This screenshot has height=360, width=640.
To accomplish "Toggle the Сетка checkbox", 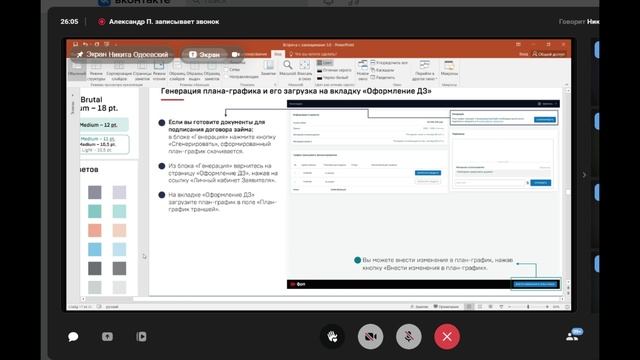I will pos(232,70).
